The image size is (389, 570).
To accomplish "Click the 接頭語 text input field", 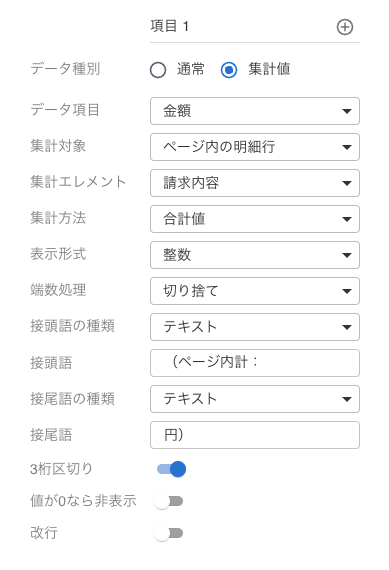I will [x=255, y=363].
